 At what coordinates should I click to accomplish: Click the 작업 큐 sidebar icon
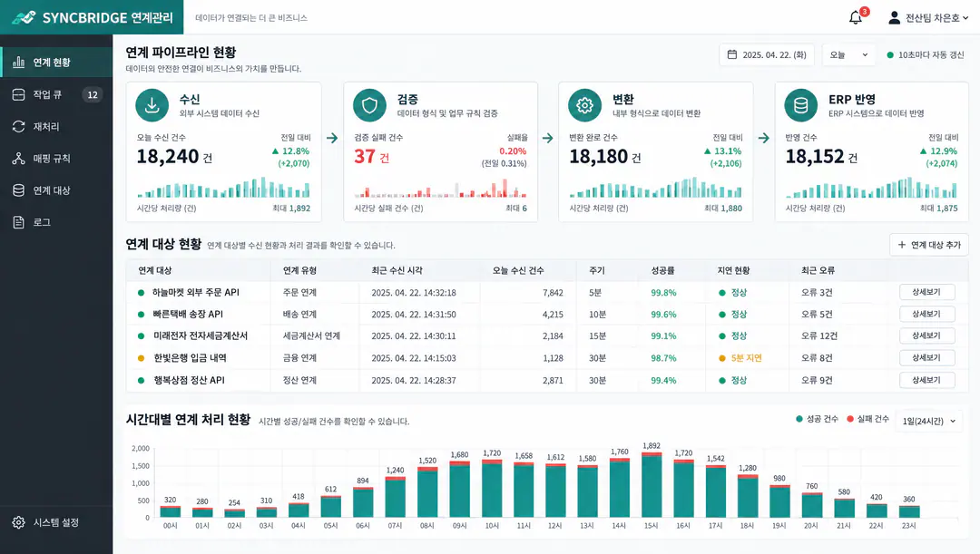pos(19,94)
